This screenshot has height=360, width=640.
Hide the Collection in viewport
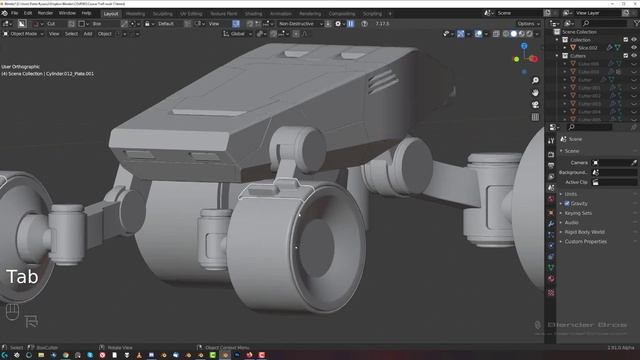pyautogui.click(x=634, y=40)
